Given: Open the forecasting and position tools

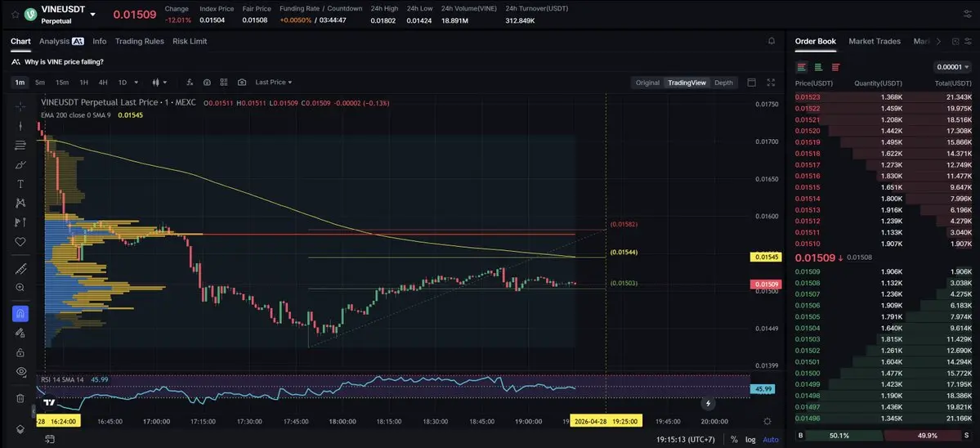Looking at the screenshot, I should [x=20, y=222].
